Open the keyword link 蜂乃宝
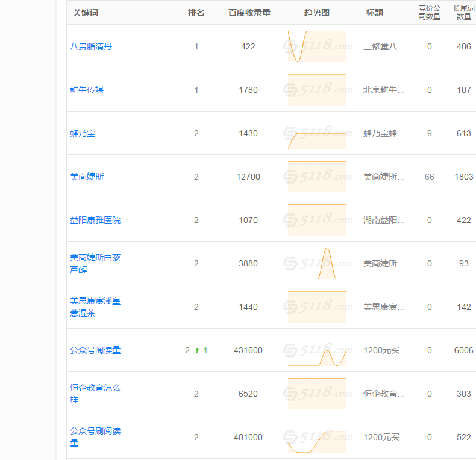 83,133
